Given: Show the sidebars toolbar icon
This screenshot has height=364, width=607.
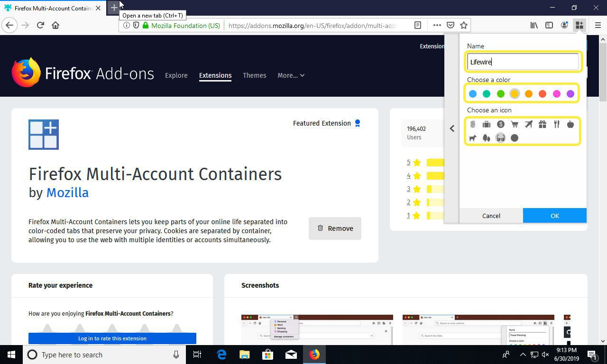Looking at the screenshot, I should (549, 25).
